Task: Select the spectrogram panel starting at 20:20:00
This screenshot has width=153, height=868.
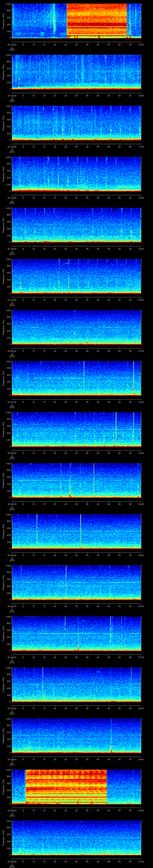Action: [77, 327]
